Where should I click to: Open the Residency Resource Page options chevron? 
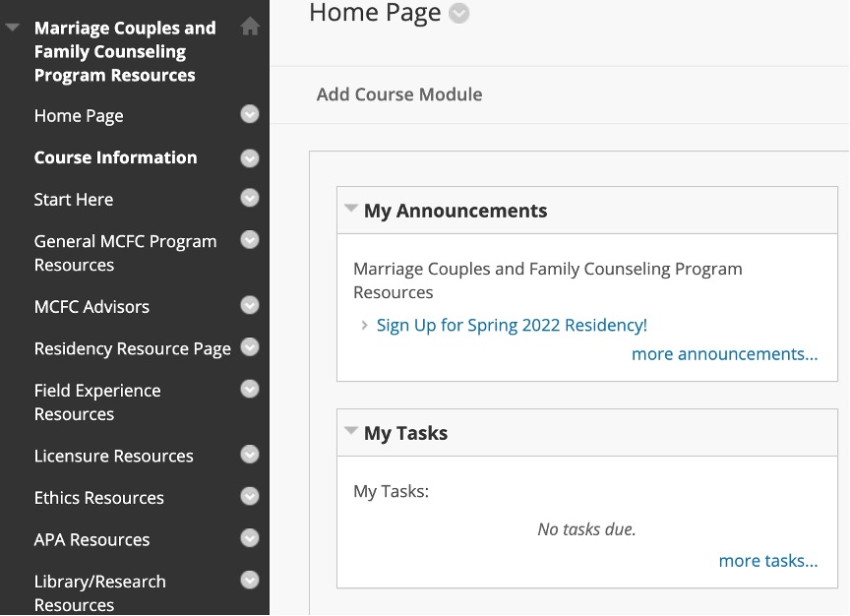pyautogui.click(x=250, y=346)
